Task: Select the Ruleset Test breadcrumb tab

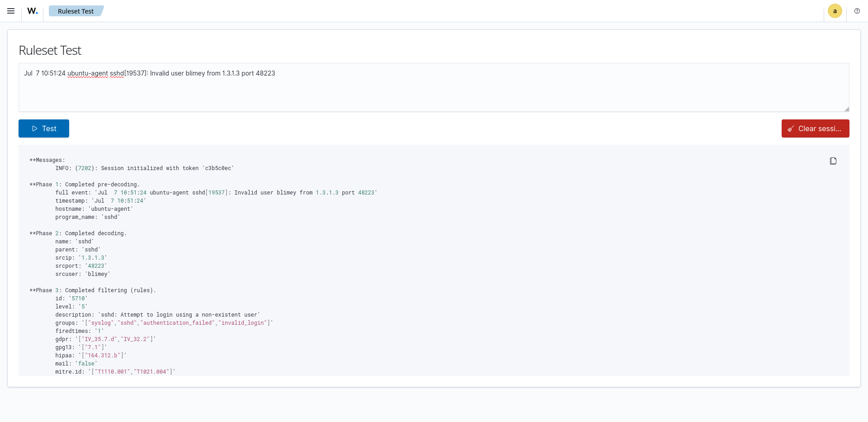Action: point(76,11)
